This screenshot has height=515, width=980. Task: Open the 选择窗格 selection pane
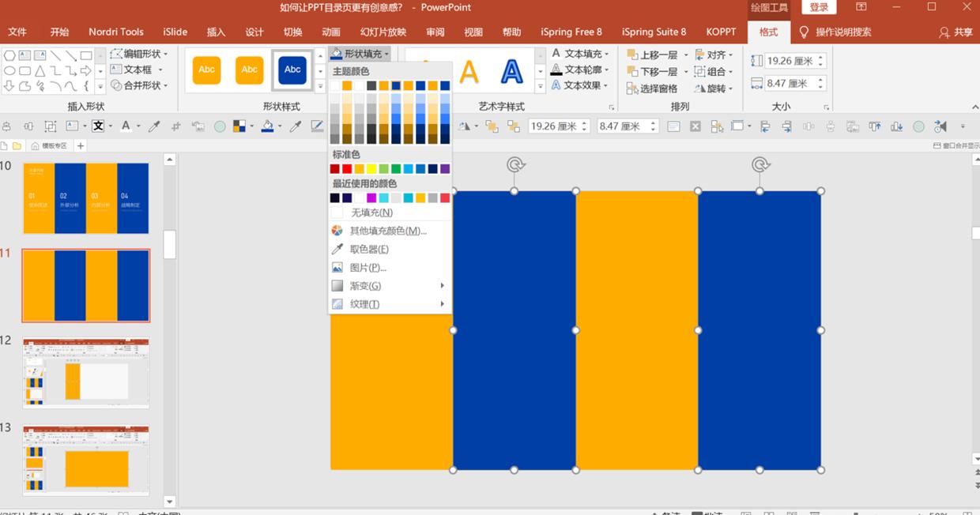point(652,88)
